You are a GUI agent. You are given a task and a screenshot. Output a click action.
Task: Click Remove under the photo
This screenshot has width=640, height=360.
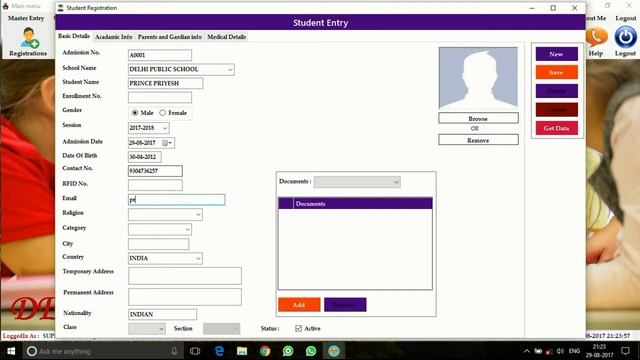pos(478,140)
